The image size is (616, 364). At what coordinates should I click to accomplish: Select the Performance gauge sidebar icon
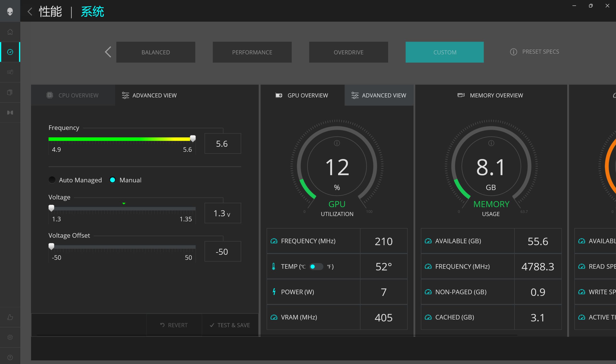(10, 52)
